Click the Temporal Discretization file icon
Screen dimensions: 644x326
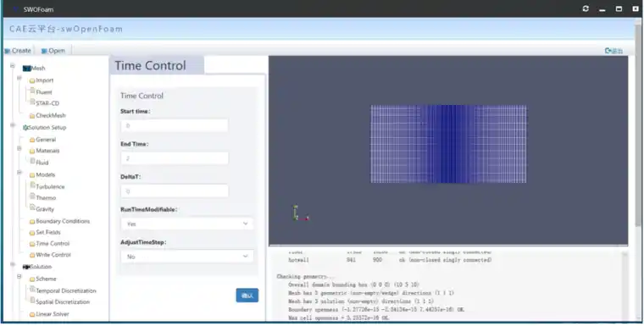click(32, 290)
